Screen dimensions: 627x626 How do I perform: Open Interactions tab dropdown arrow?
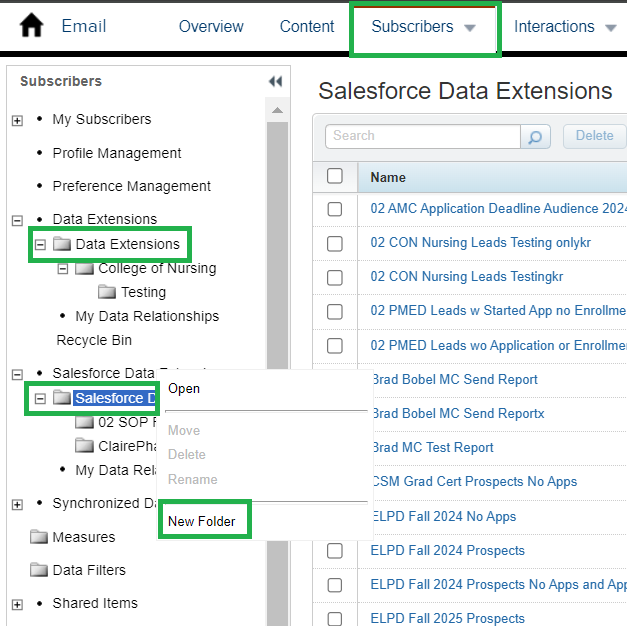pyautogui.click(x=610, y=28)
